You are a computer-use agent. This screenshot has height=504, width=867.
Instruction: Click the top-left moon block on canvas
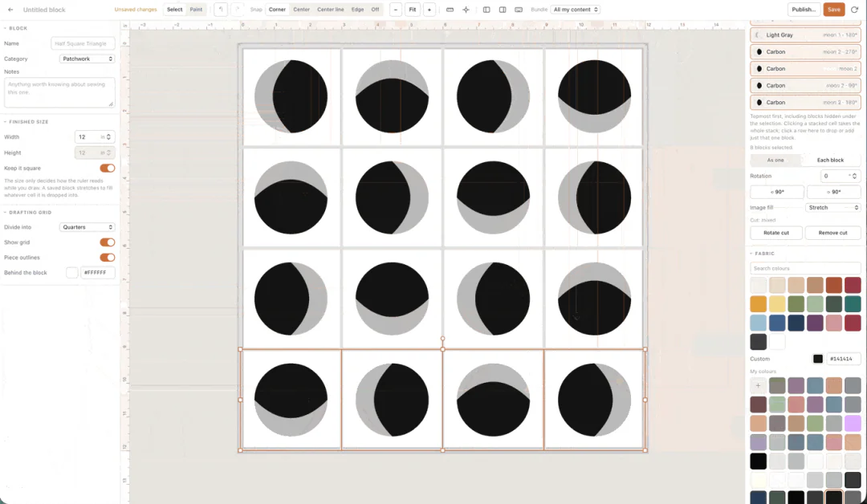[291, 97]
